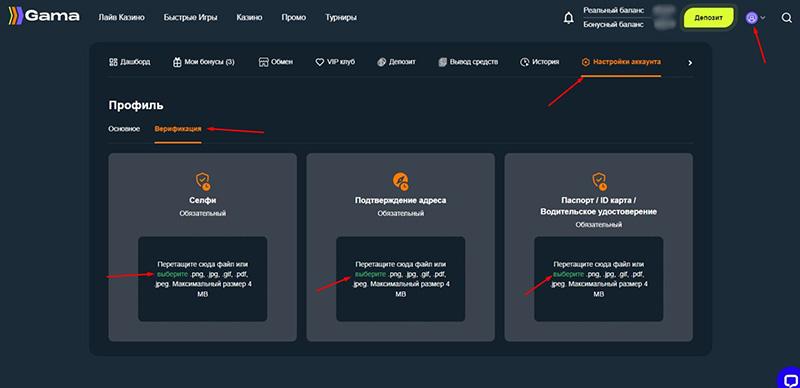Open the notifications bell
Screen dimensions: 800x388
568,18
